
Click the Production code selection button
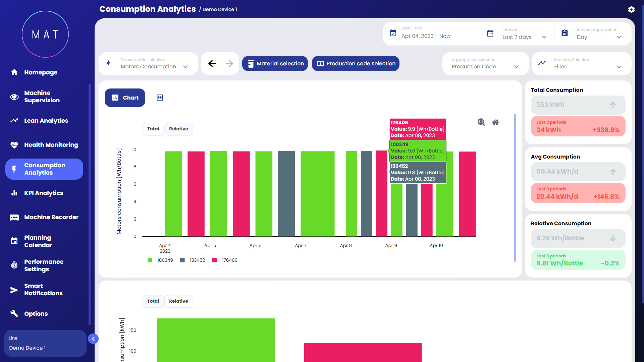(356, 63)
